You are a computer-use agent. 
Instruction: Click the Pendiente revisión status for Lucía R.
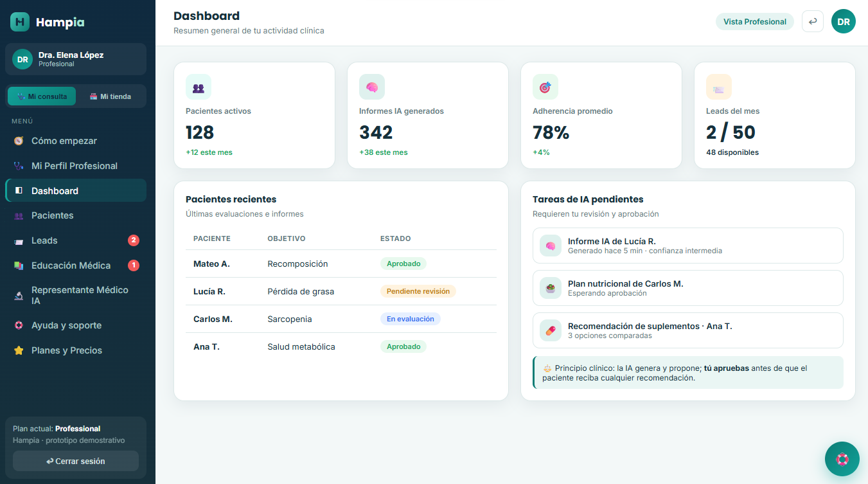click(x=418, y=291)
